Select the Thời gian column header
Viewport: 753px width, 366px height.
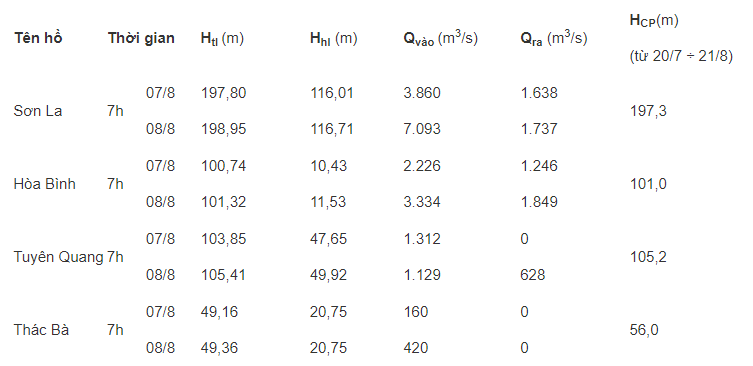[x=141, y=38]
